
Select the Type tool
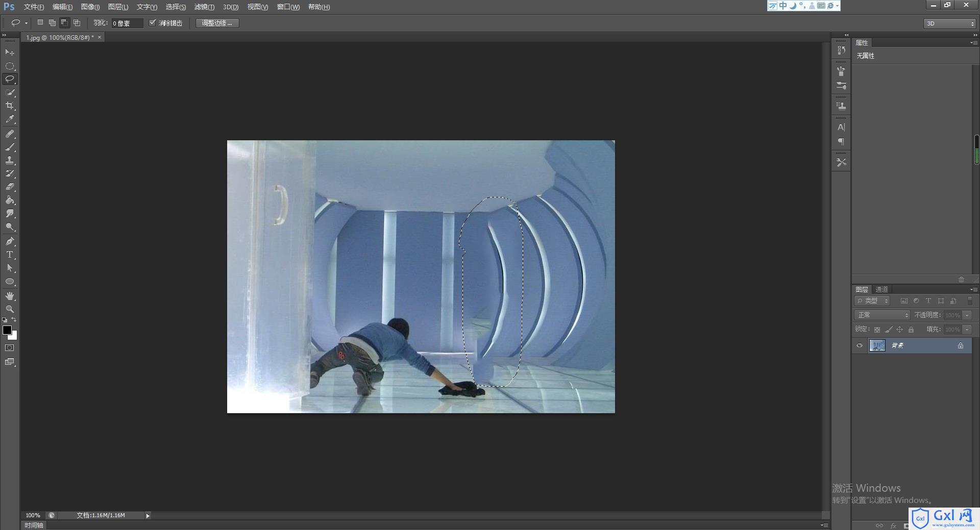coord(10,254)
